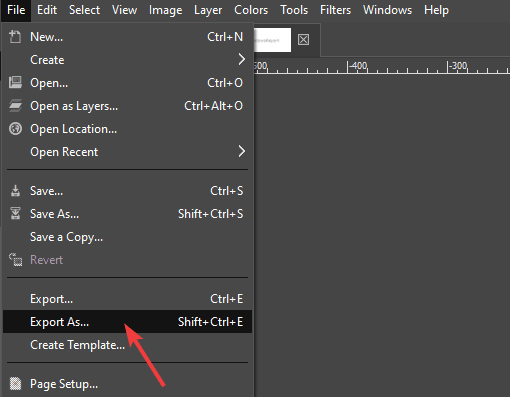This screenshot has width=510, height=397.
Task: Open the Help menu
Action: tap(436, 10)
